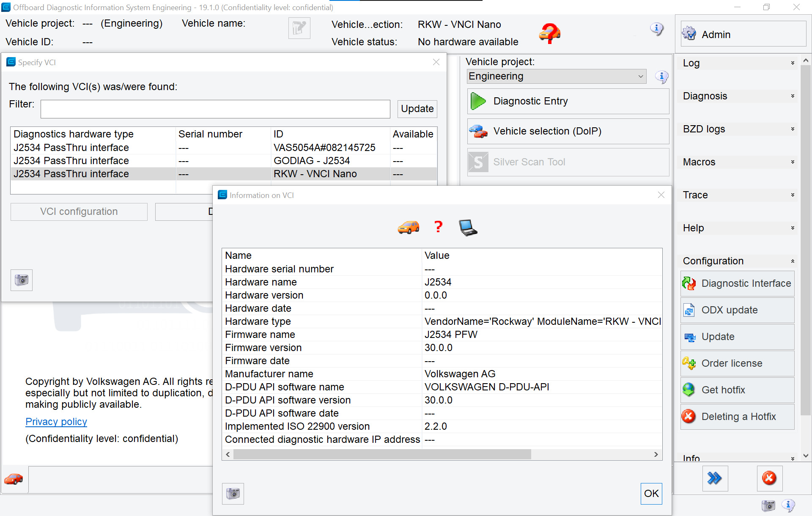The image size is (812, 516).
Task: Click the Diagnostic Interface icon
Action: (689, 283)
